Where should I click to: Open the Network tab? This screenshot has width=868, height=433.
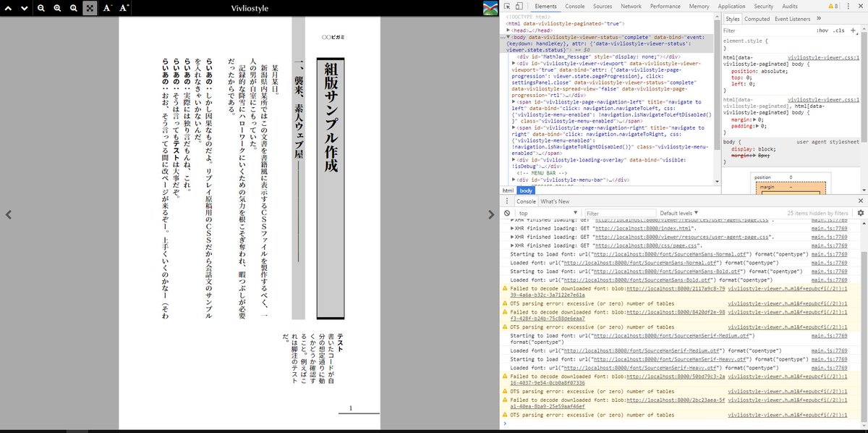pos(631,6)
